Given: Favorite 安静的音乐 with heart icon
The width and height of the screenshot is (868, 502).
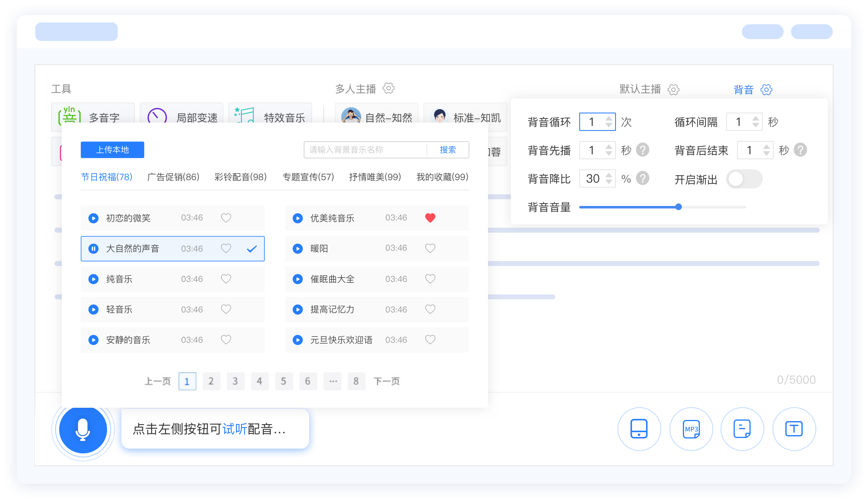Looking at the screenshot, I should 226,340.
